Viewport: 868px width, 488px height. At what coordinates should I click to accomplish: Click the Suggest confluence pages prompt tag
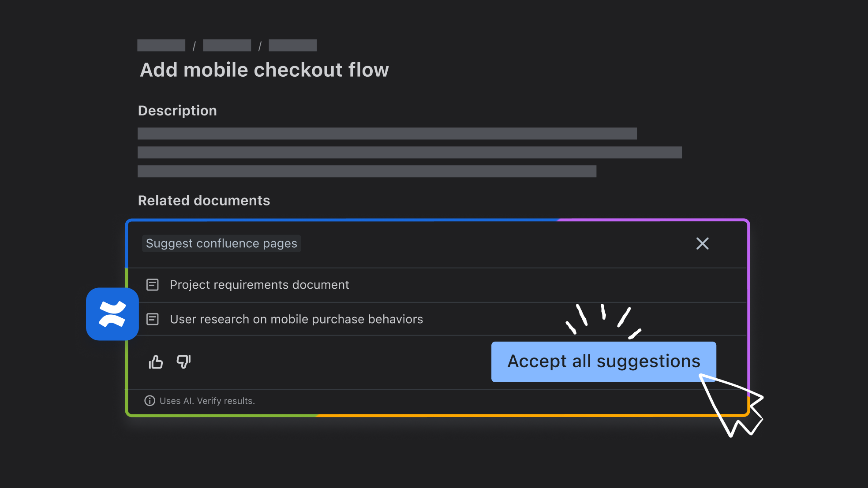(x=221, y=243)
